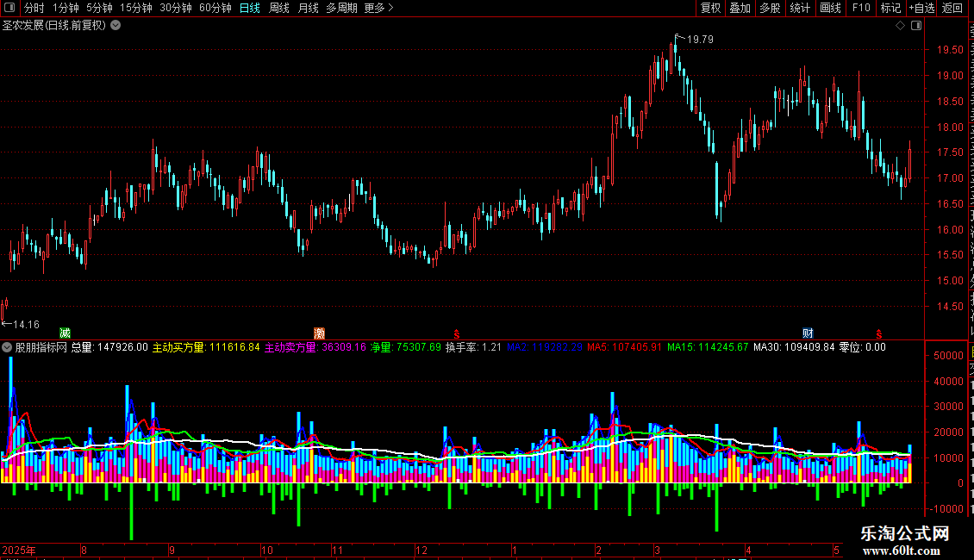
Task: Select the 60分钟 period
Action: [215, 8]
